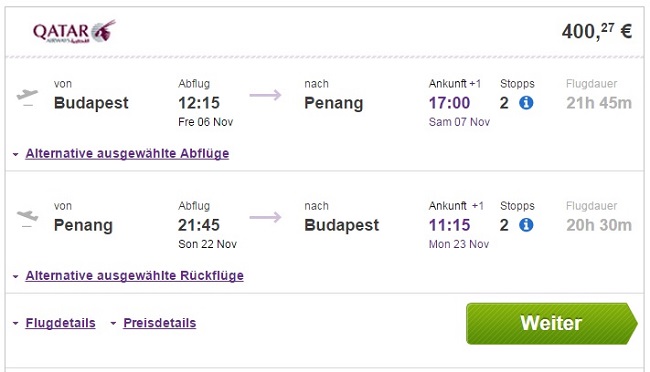The height and width of the screenshot is (372, 650).
Task: Expand Alternative ausgewählte Rückflüge
Action: tap(134, 275)
